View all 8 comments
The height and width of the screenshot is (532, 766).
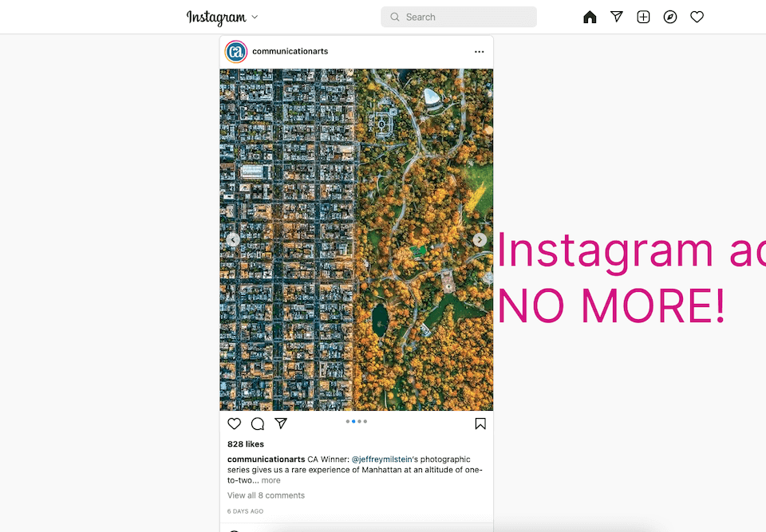[x=266, y=495]
